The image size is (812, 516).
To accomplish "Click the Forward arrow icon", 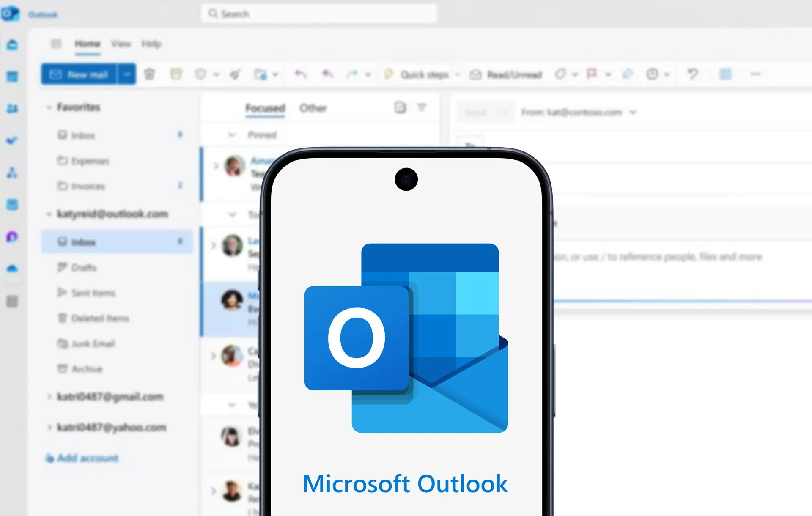I will click(x=352, y=74).
